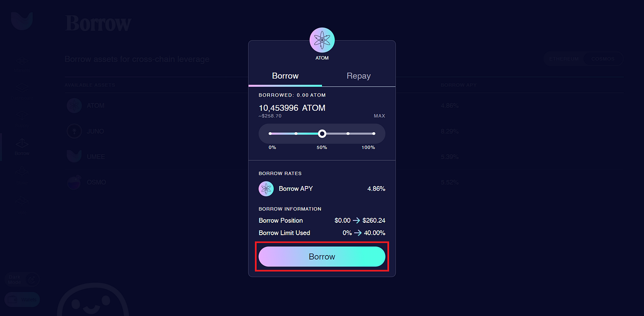
Task: Click the JUNO row name in the list
Action: [x=95, y=131]
